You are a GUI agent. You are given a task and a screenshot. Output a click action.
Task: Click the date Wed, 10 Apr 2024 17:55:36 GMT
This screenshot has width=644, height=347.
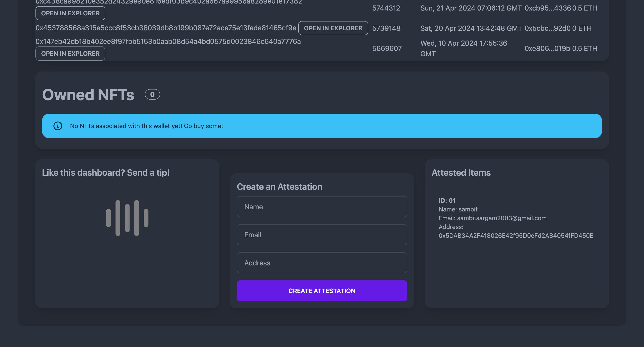coord(464,48)
